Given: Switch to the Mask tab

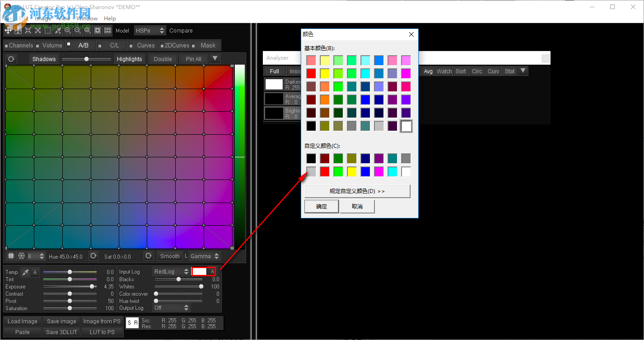Looking at the screenshot, I should (x=205, y=45).
